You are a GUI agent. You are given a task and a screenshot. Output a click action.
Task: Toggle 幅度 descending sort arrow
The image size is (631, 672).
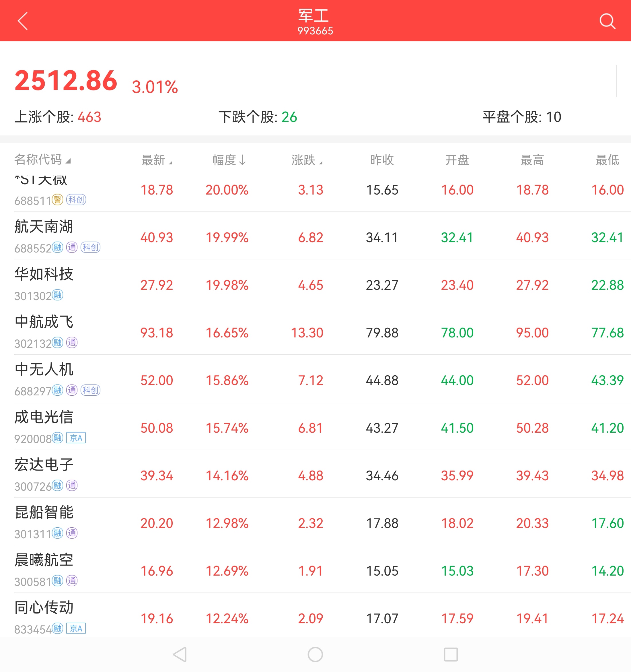[229, 160]
